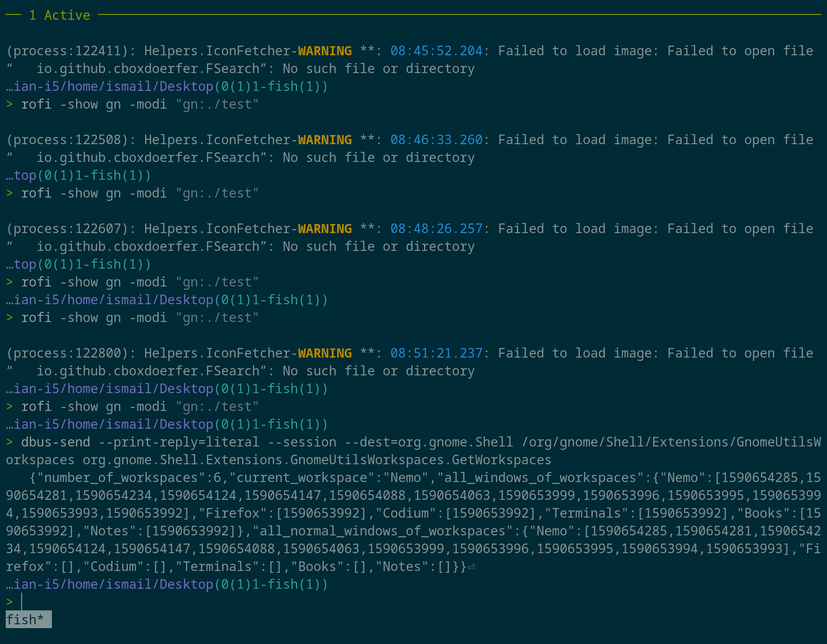
Task: Click the first orange WARNING label
Action: click(325, 51)
